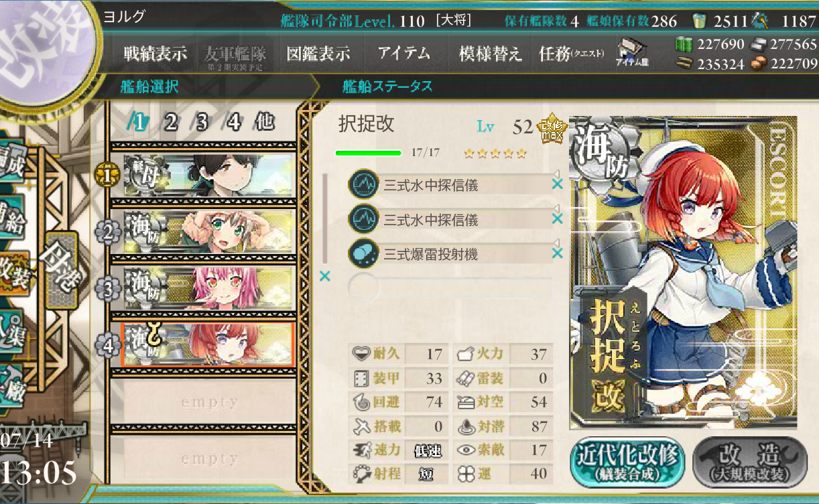Screen dimensions: 819x504
Task: Remove the 三式爆雷投射機 equipment
Action: point(556,253)
